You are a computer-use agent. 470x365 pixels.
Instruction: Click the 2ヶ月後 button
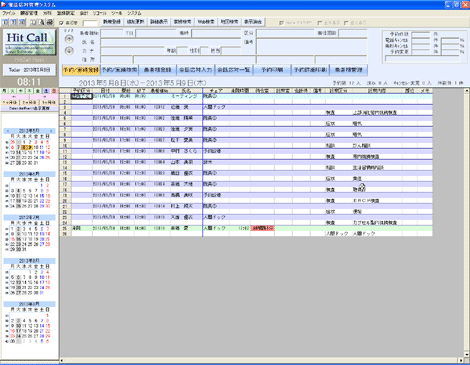pyautogui.click(x=29, y=102)
